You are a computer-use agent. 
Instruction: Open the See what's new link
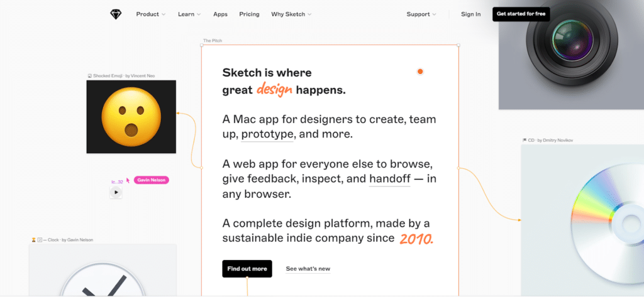308,269
